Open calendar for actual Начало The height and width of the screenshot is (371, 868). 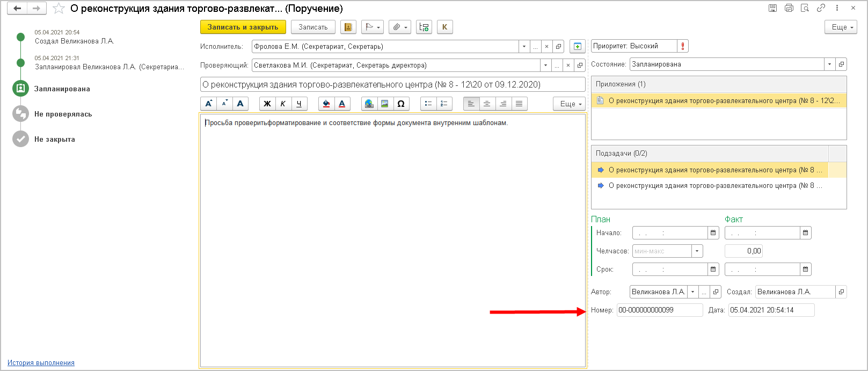coord(806,233)
